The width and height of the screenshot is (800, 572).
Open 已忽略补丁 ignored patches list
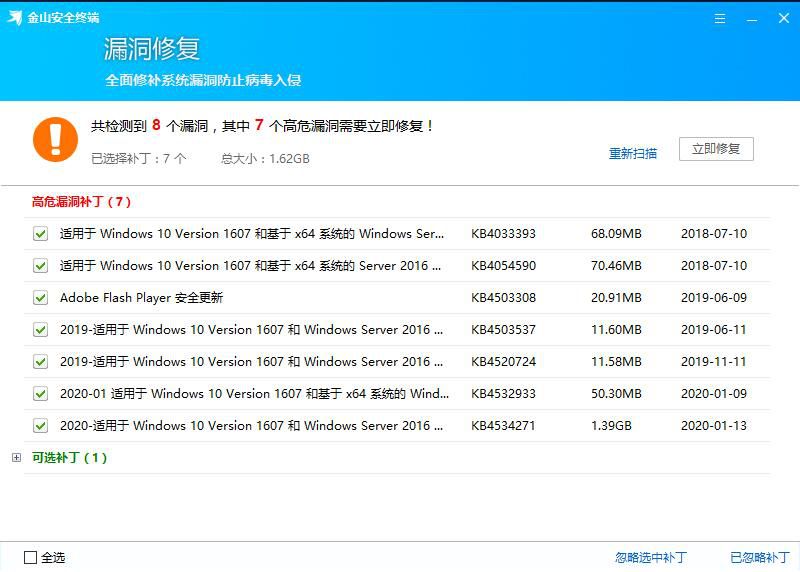760,557
